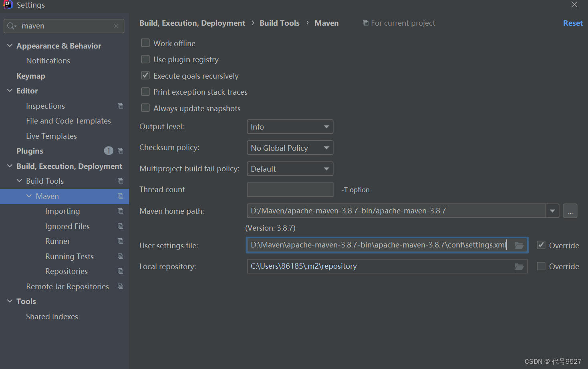Click the search magnifier icon

pyautogui.click(x=11, y=26)
